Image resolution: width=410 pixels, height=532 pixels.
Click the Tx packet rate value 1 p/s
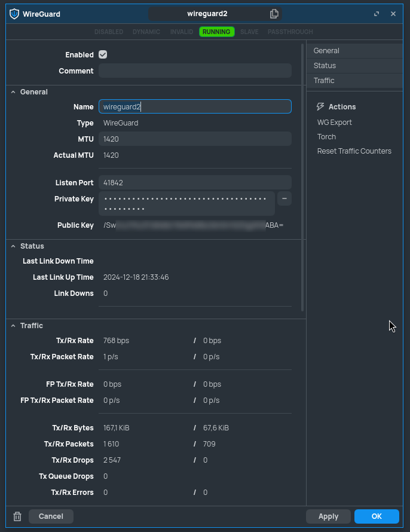click(x=111, y=357)
